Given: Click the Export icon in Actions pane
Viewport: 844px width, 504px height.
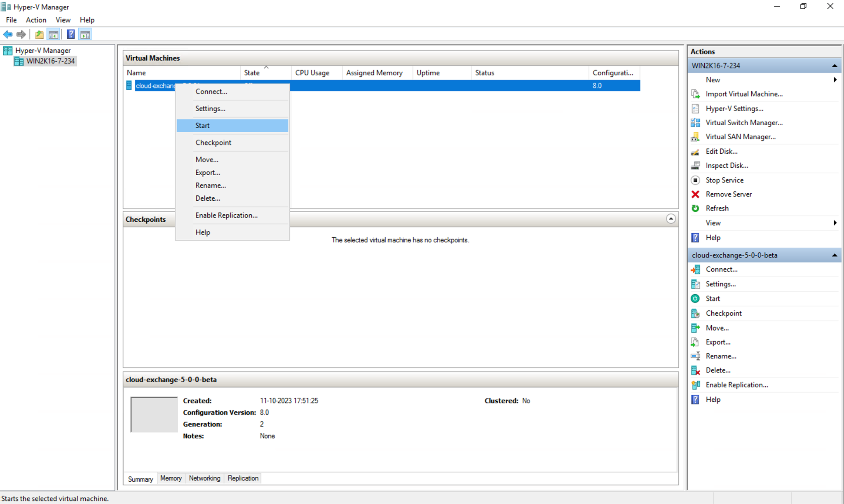Looking at the screenshot, I should (x=696, y=342).
